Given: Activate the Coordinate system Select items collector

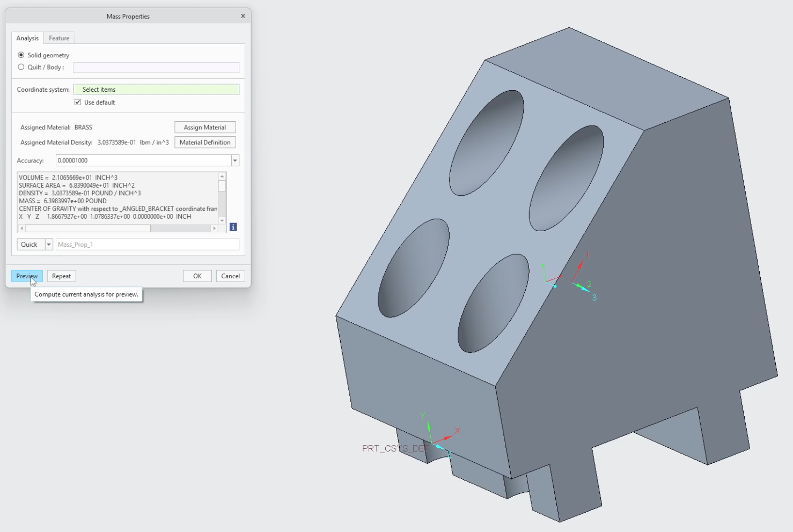Looking at the screenshot, I should 156,90.
